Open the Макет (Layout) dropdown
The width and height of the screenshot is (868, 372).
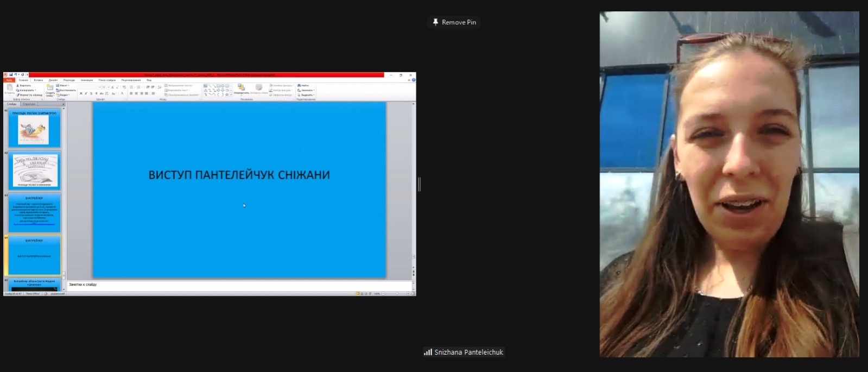click(x=63, y=85)
